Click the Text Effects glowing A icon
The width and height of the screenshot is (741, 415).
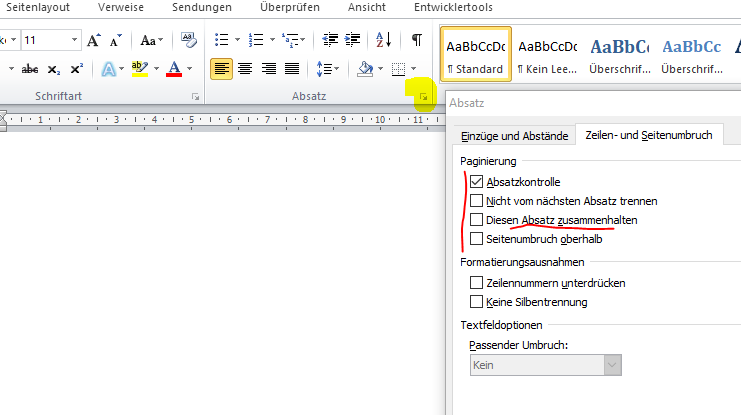tap(109, 69)
